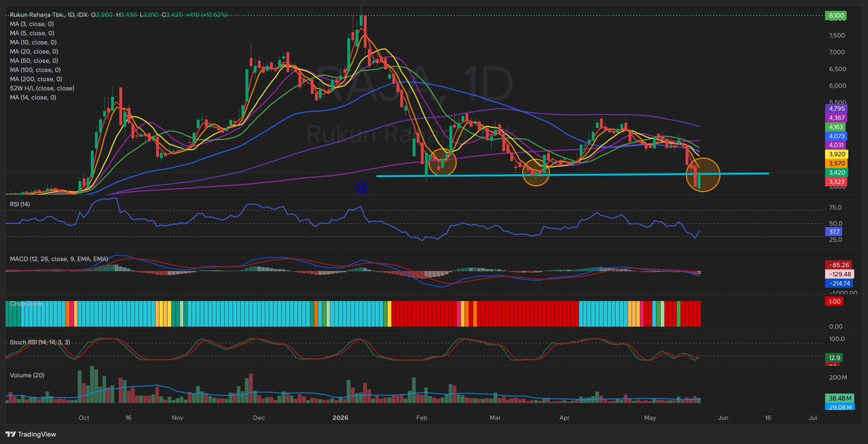This screenshot has height=444, width=868.
Task: Click the Dec label on time axis
Action: click(259, 418)
